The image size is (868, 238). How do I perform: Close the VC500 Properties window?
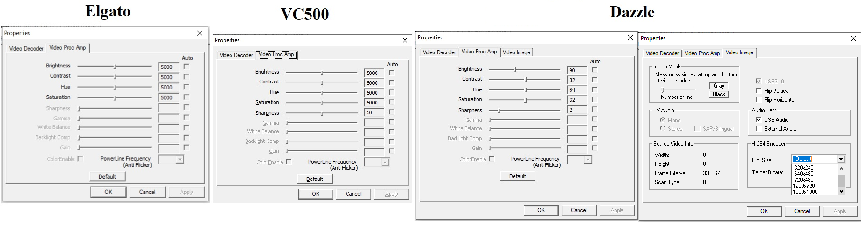tap(405, 40)
